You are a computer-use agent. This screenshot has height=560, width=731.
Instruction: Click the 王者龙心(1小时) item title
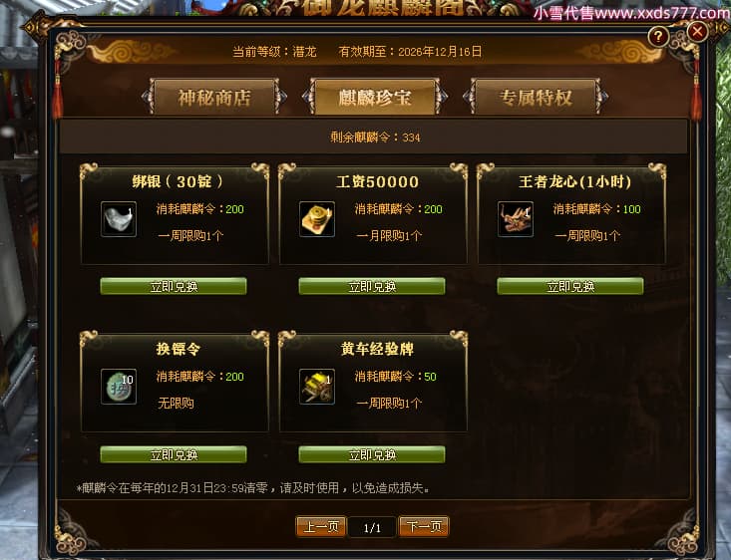coord(574,181)
